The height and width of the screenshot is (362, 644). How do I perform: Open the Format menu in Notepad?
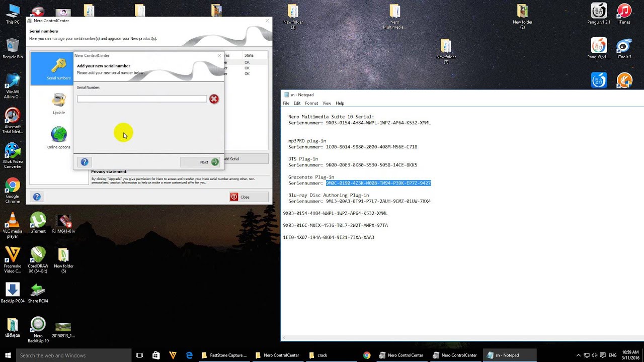click(x=311, y=103)
